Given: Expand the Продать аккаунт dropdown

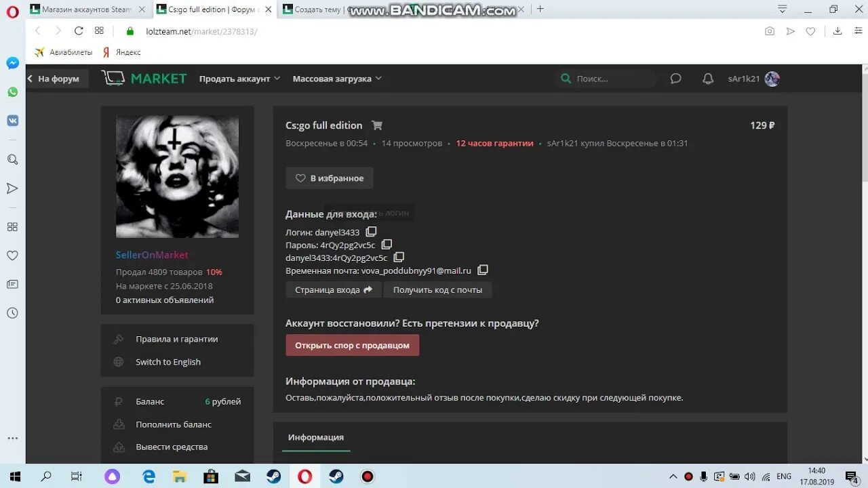Looking at the screenshot, I should click(x=239, y=79).
